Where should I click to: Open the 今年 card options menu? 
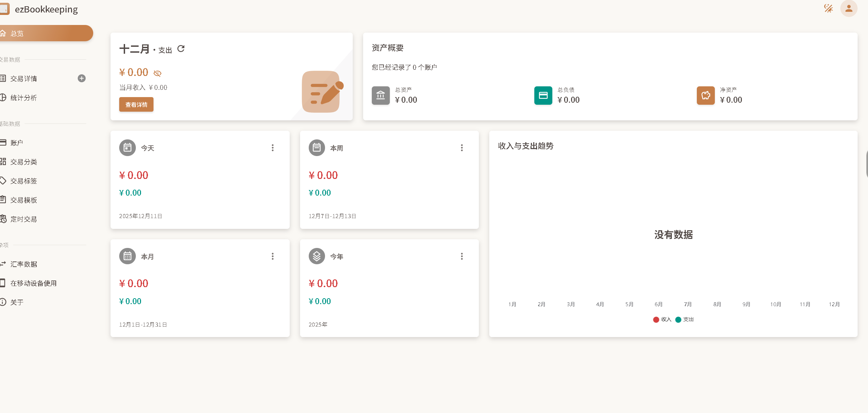click(x=462, y=256)
